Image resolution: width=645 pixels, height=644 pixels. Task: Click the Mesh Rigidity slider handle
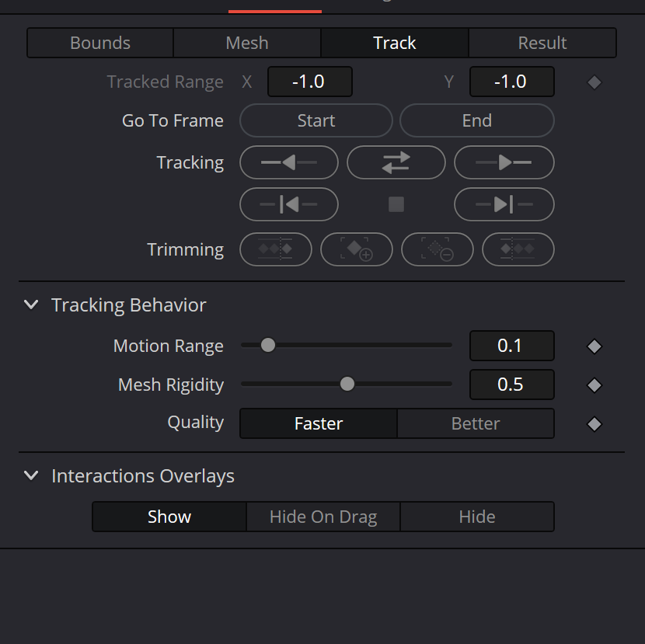coord(347,384)
